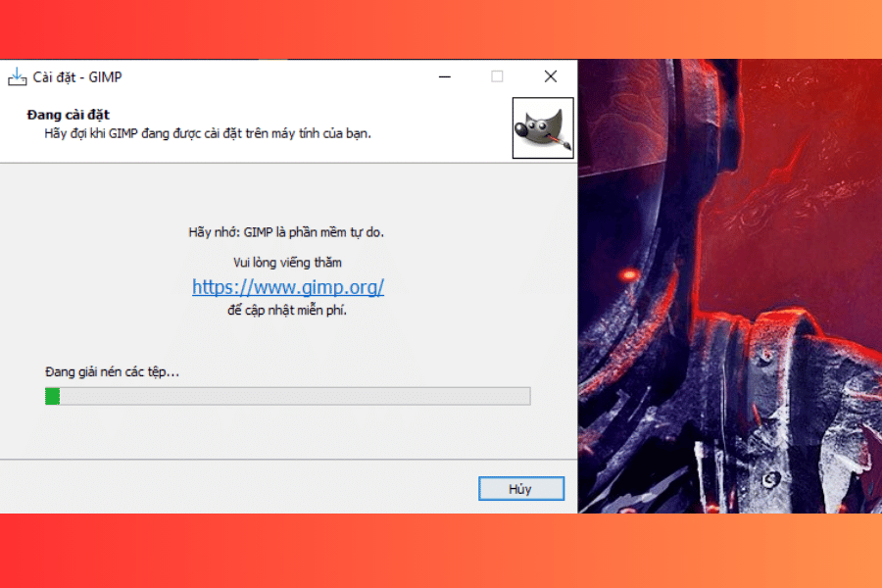
Task: Click the green filled part of progress bar
Action: tap(53, 396)
